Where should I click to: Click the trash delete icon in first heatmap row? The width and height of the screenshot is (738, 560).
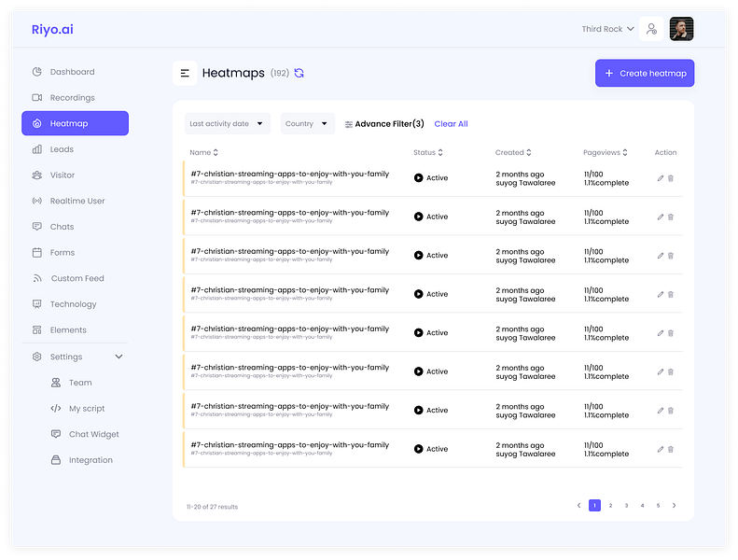pos(671,178)
